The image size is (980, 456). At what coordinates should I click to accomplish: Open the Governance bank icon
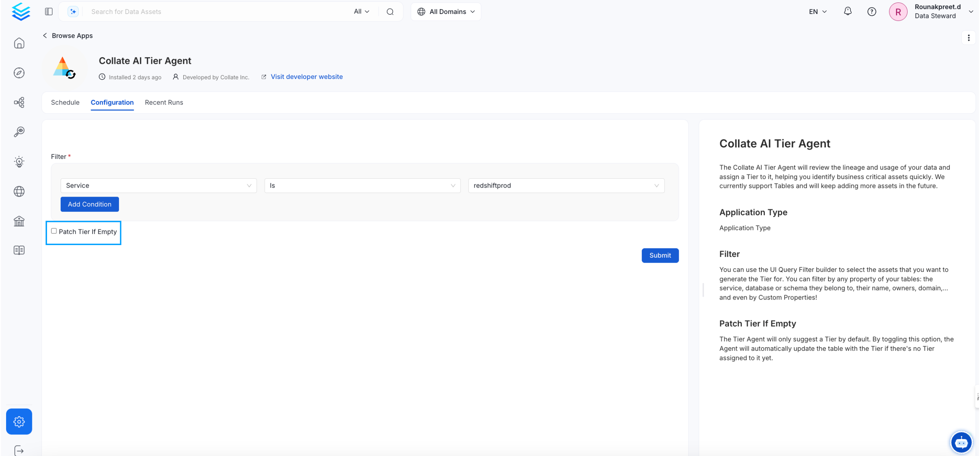click(19, 221)
